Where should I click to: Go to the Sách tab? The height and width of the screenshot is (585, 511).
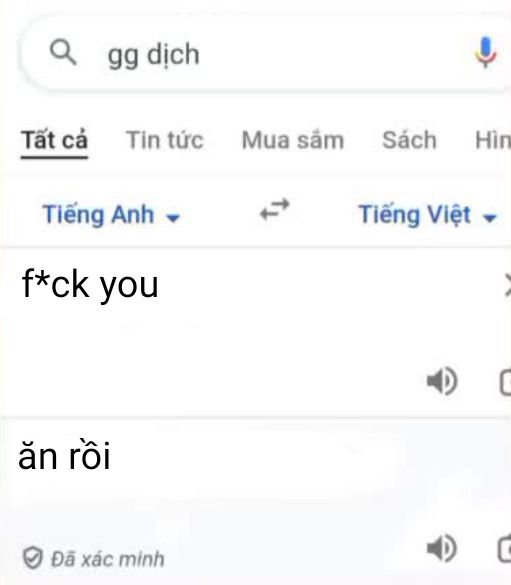(410, 140)
